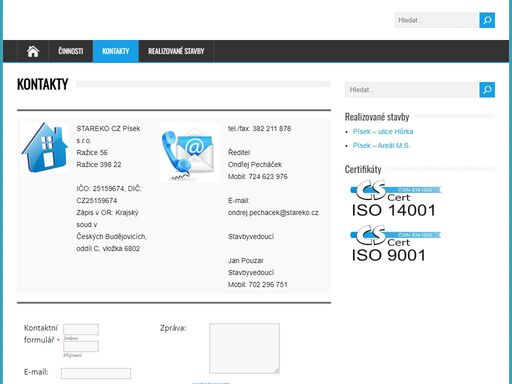Follow the Písek – ulice Hůrka link
This screenshot has width=512, height=384.
pos(383,132)
